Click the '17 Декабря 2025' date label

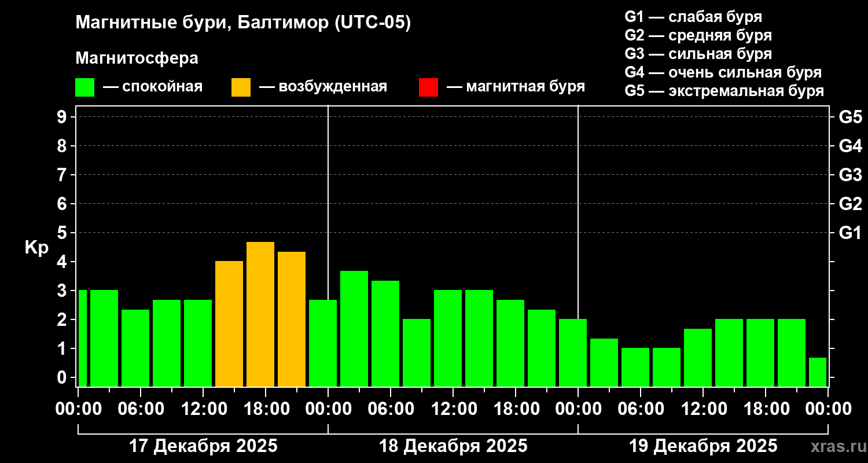pyautogui.click(x=203, y=446)
